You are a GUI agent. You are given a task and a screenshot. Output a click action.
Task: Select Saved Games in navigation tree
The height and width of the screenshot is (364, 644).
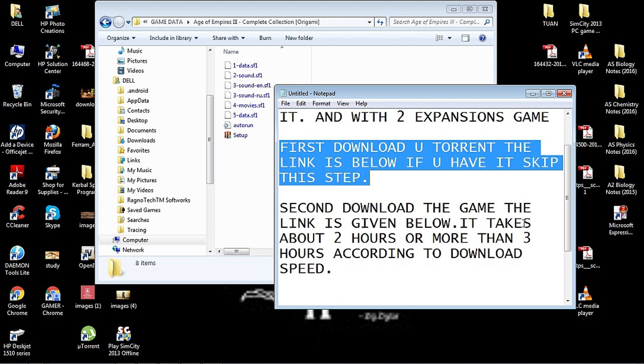pos(144,210)
